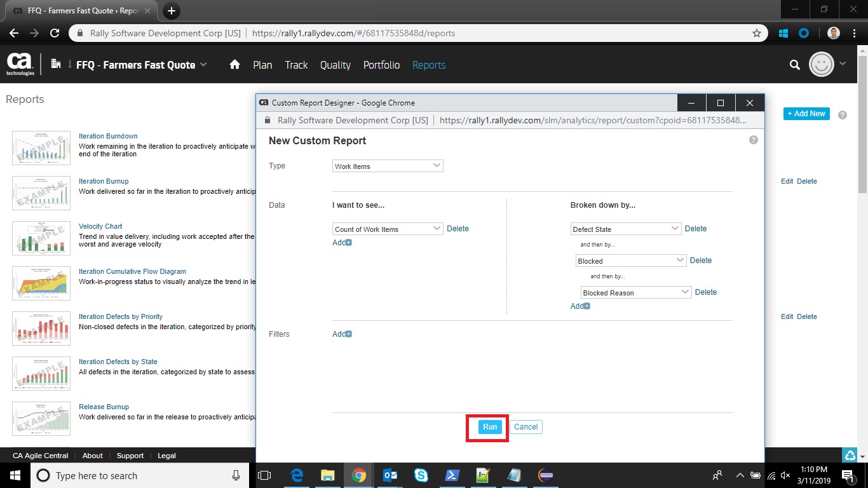Viewport: 868px width, 488px height.
Task: Click the help icon in New Custom Report
Action: click(x=754, y=140)
